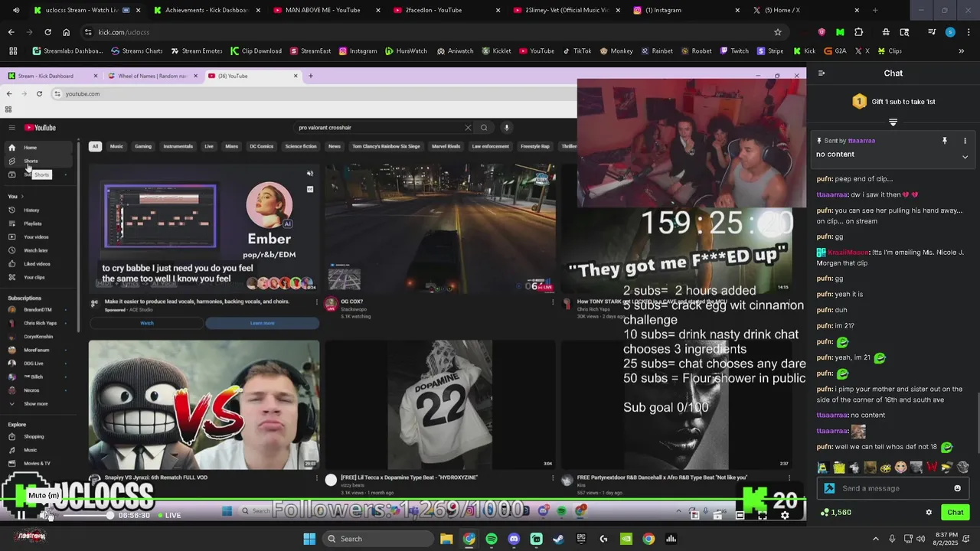980x551 pixels.
Task: Open pinned message three-dot options
Action: 965,141
